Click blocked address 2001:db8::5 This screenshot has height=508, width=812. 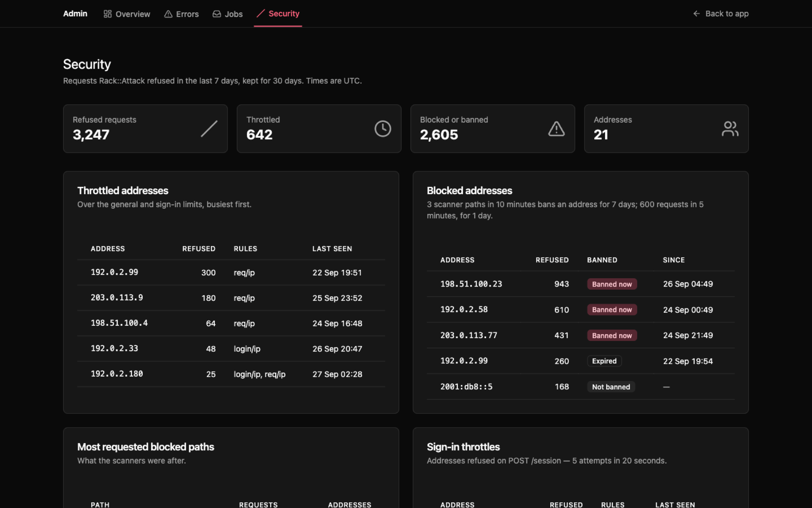pos(466,387)
